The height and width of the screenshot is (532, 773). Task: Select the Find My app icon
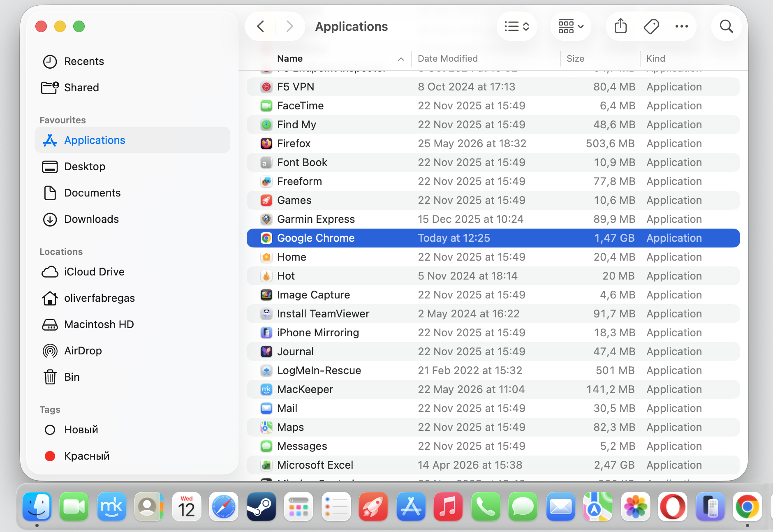pos(266,125)
